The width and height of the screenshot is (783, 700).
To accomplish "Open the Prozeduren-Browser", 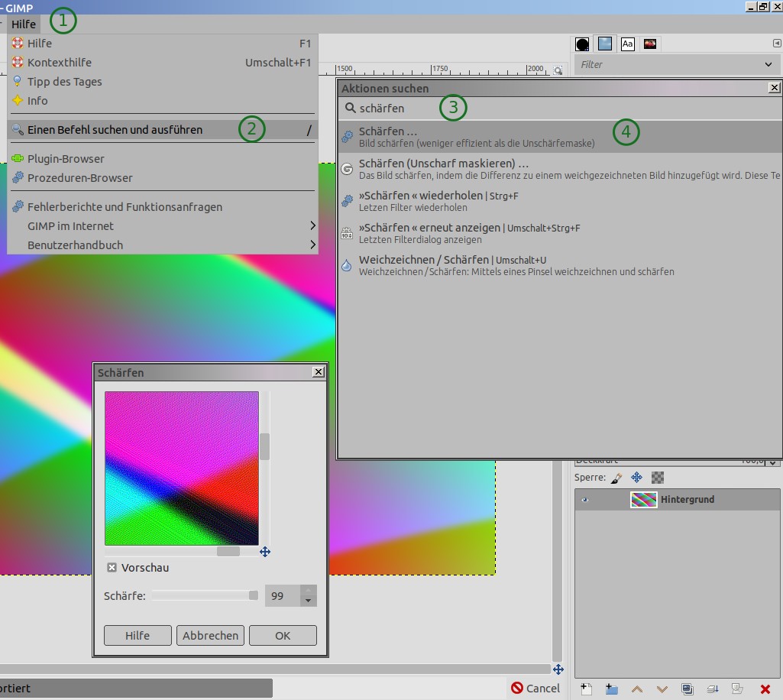I will point(163,177).
